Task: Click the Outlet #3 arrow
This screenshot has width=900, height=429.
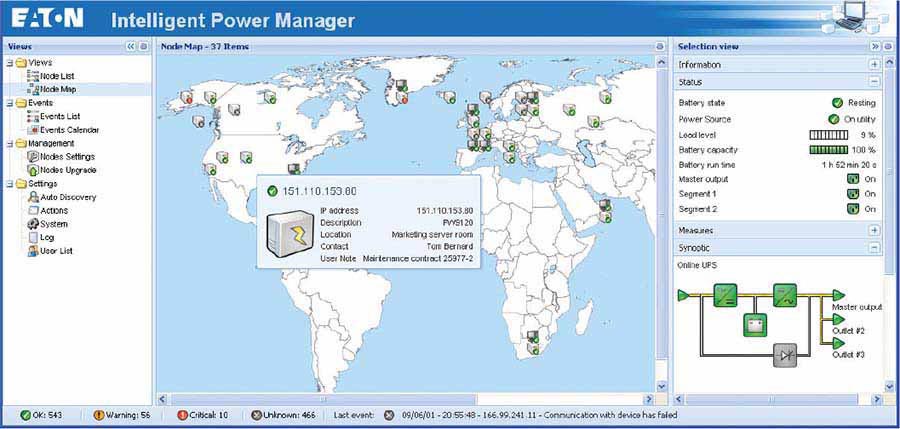Action: pyautogui.click(x=839, y=343)
